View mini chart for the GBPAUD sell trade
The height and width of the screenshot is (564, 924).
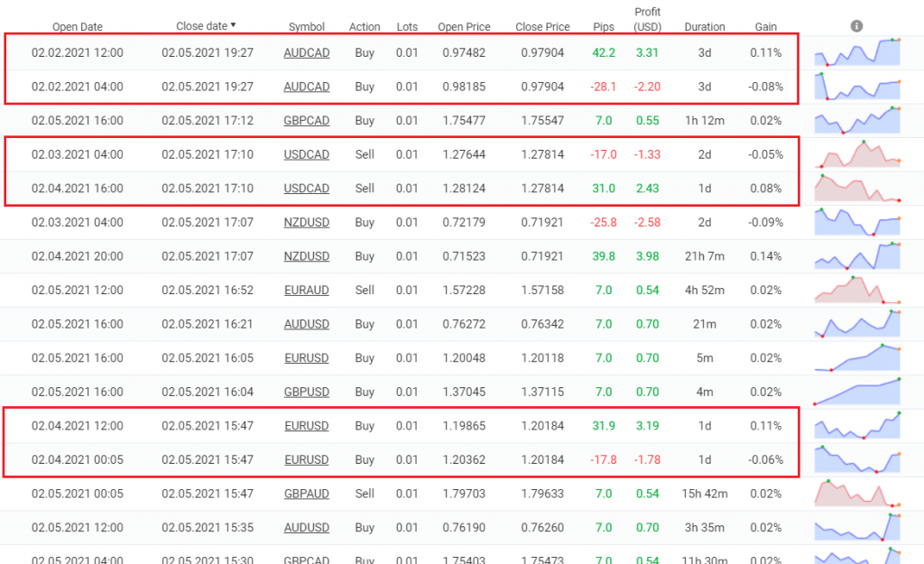[857, 494]
